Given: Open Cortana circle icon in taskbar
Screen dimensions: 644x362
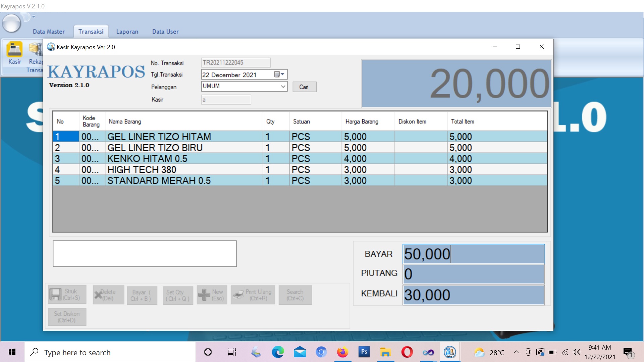Looking at the screenshot, I should click(208, 352).
